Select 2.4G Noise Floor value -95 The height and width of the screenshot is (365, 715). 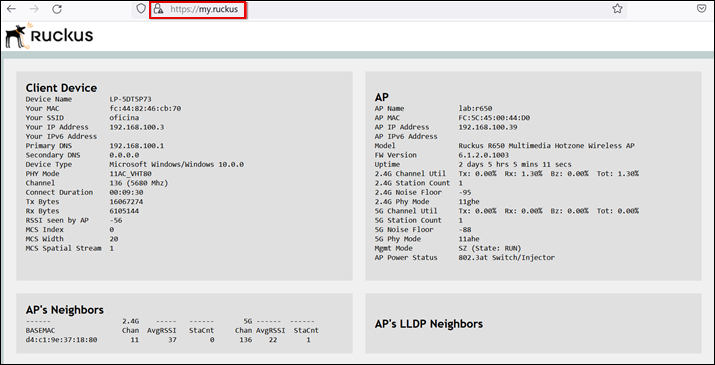[x=465, y=192]
